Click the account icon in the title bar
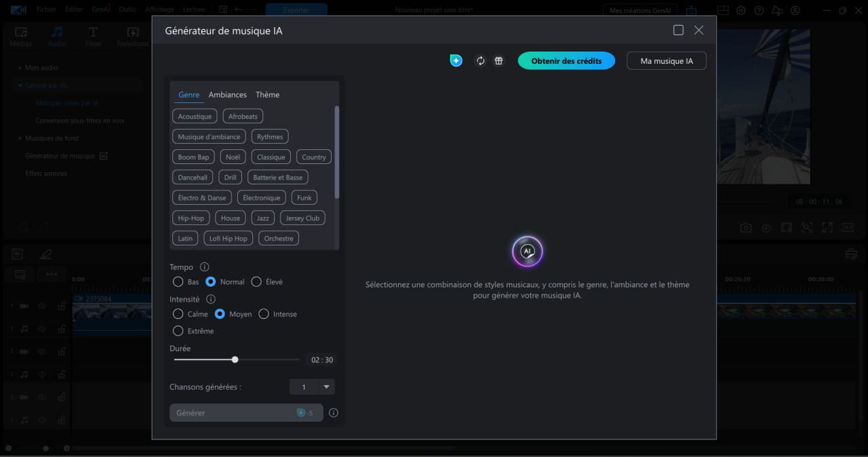 [795, 10]
